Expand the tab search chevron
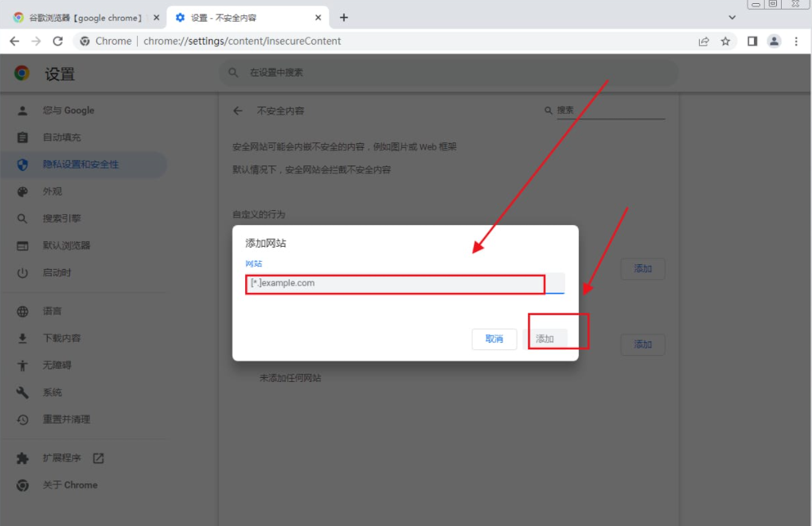The width and height of the screenshot is (812, 526). pyautogui.click(x=732, y=18)
